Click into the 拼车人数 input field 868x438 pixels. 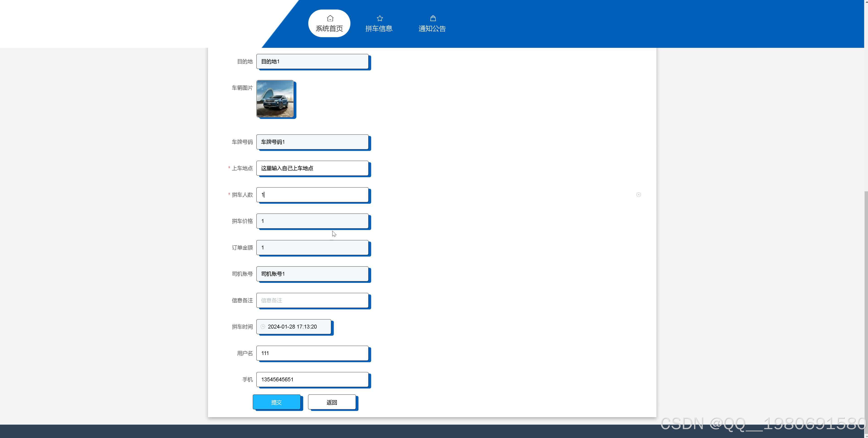point(312,195)
